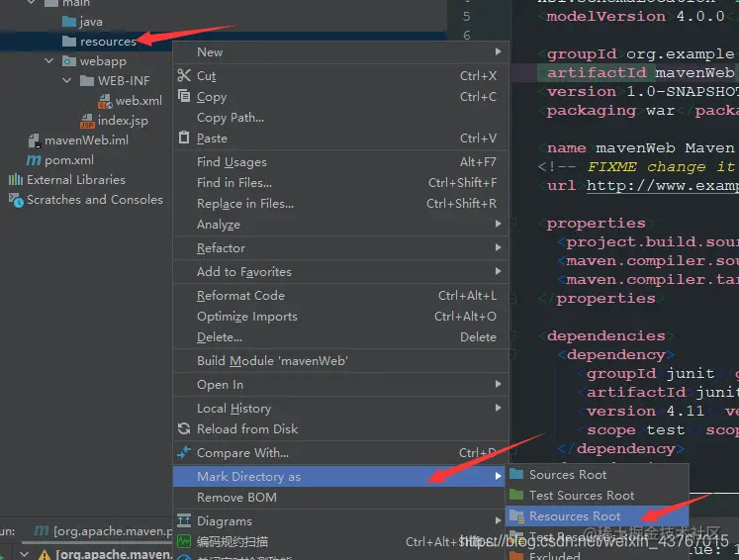Select Build Module 'mavenWeb' entry
Screen dimensions: 739x560
coord(340,360)
